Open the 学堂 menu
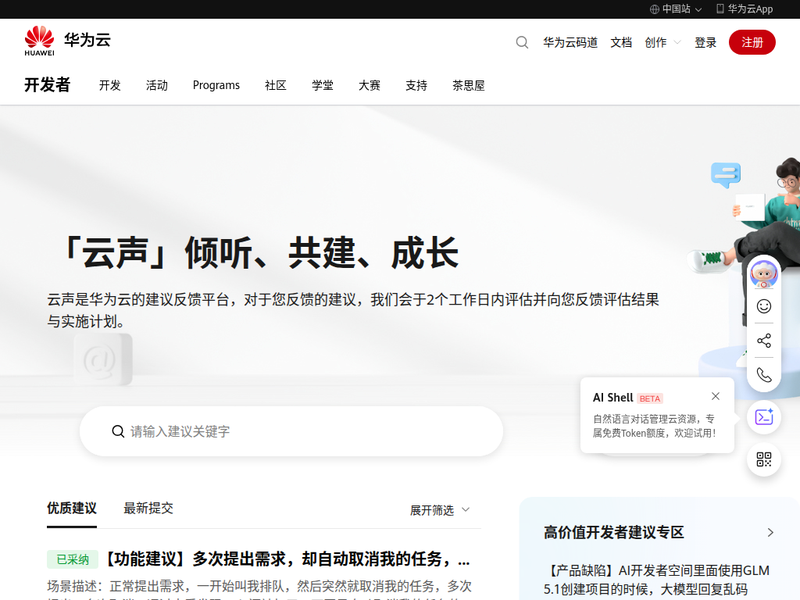 tap(322, 85)
